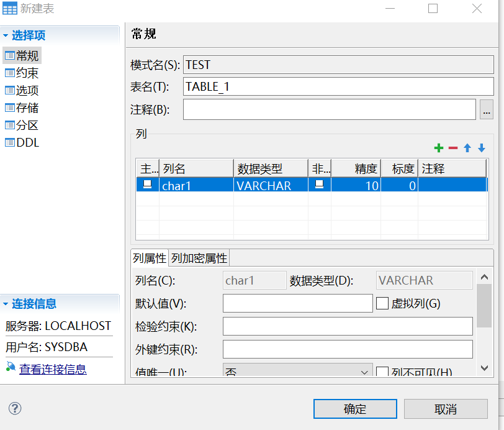Viewport: 504px width, 430px height.
Task: Open the DDL page in the sidebar
Action: [22, 142]
